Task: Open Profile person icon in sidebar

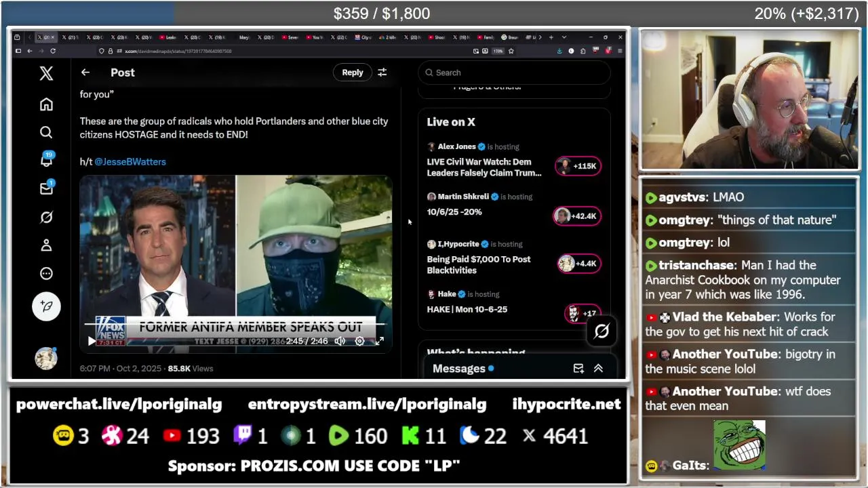Action: [46, 245]
